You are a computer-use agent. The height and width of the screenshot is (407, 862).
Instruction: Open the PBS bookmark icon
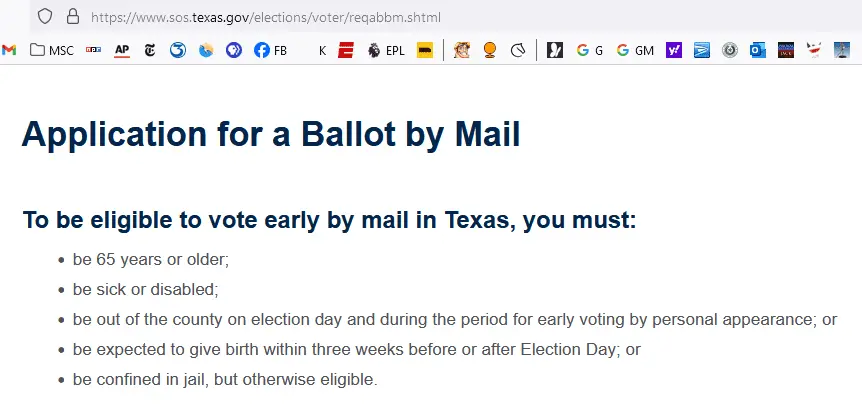point(234,49)
